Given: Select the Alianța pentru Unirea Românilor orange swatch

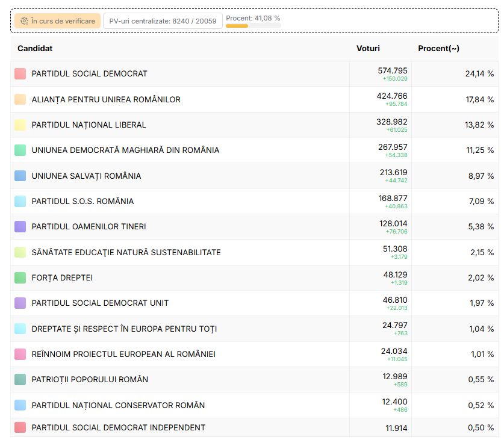Looking at the screenshot, I should point(20,99).
